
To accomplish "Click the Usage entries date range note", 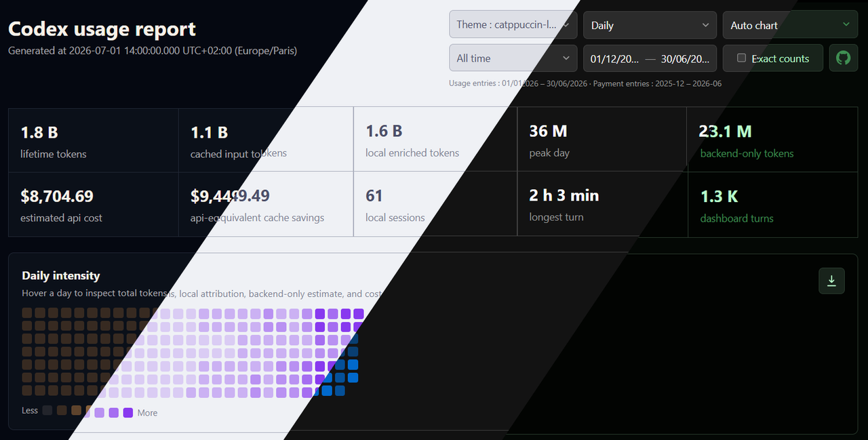I will pyautogui.click(x=585, y=83).
